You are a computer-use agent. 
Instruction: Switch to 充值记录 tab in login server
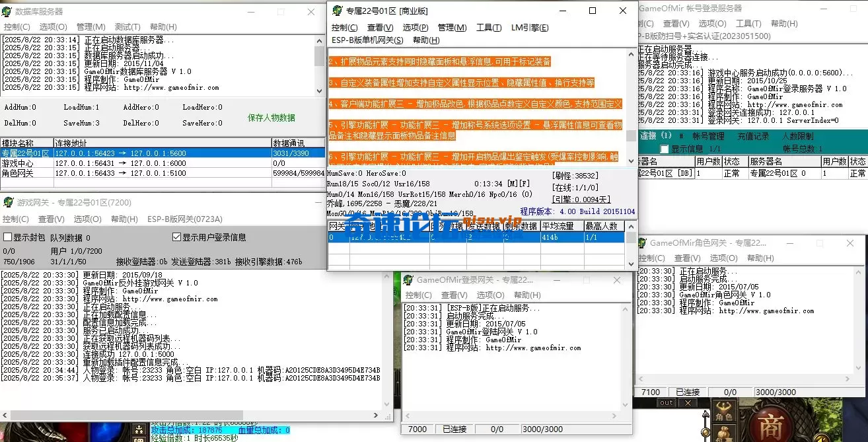(753, 136)
